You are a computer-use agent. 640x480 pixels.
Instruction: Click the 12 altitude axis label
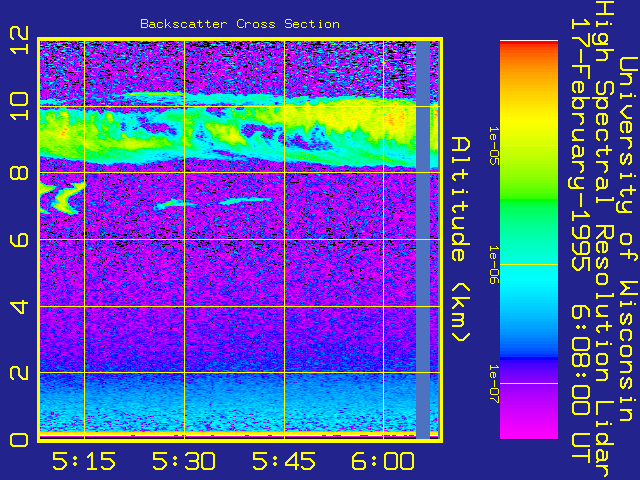20,40
